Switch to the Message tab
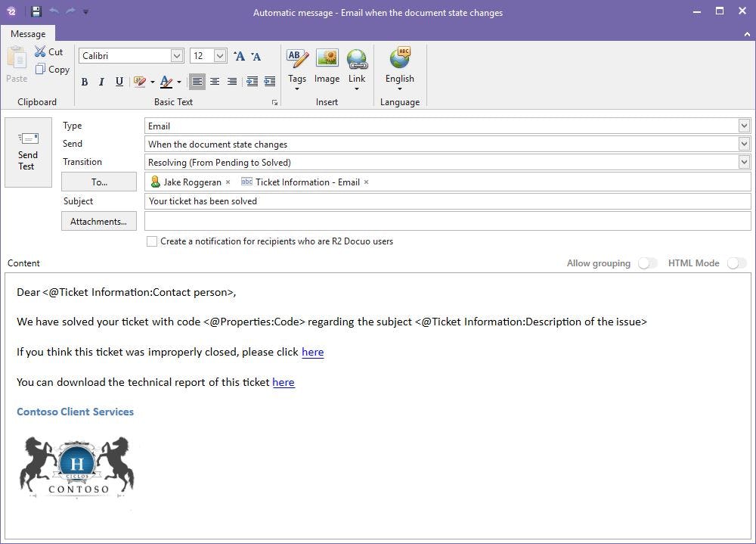The width and height of the screenshot is (756, 544). [x=28, y=33]
